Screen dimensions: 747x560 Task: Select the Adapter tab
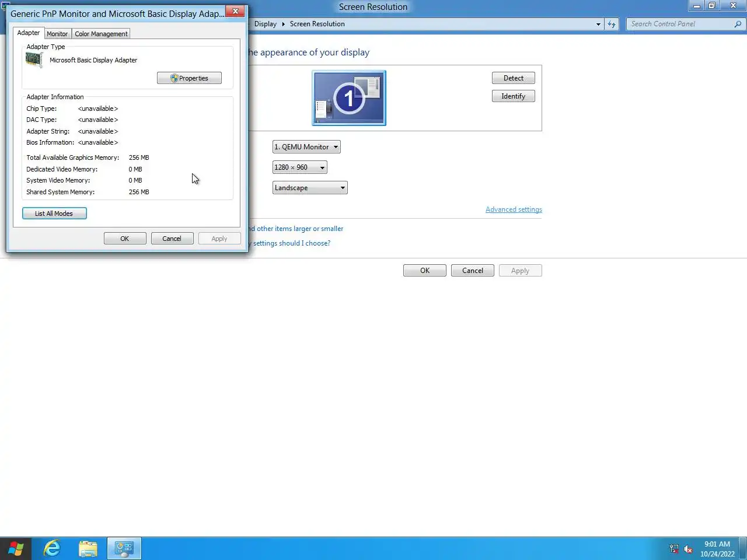click(x=29, y=33)
